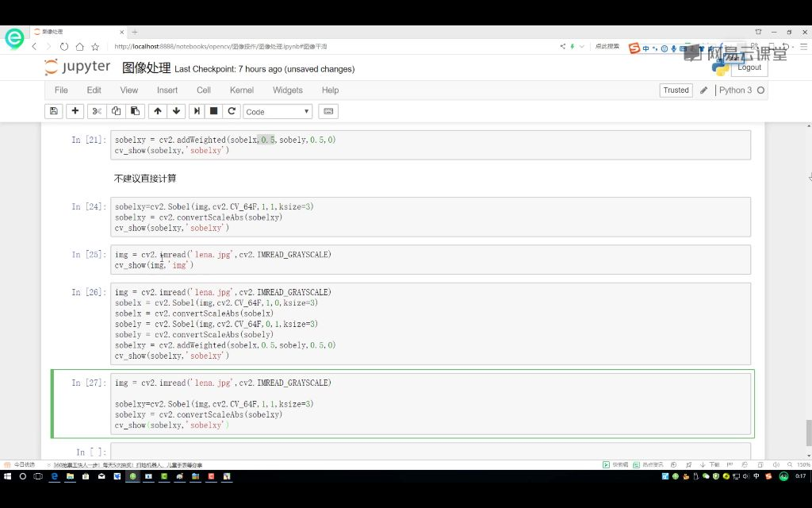Click inside active cell In [27]
The image size is (812, 508).
tap(431, 404)
